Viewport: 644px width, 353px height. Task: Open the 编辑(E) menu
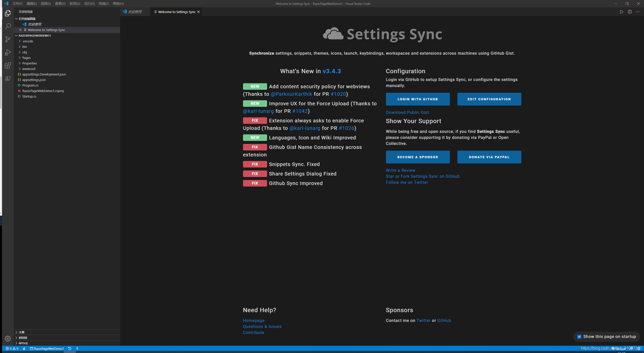pyautogui.click(x=32, y=4)
